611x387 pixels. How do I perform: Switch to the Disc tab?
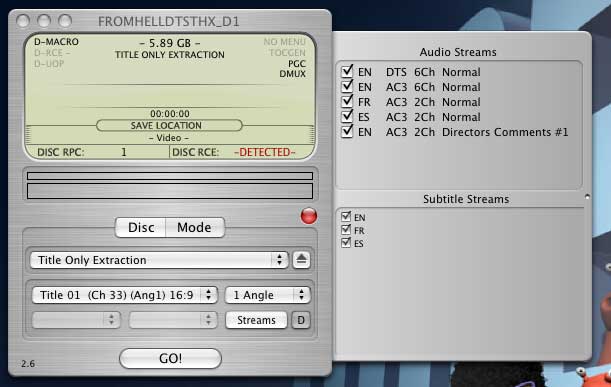141,227
